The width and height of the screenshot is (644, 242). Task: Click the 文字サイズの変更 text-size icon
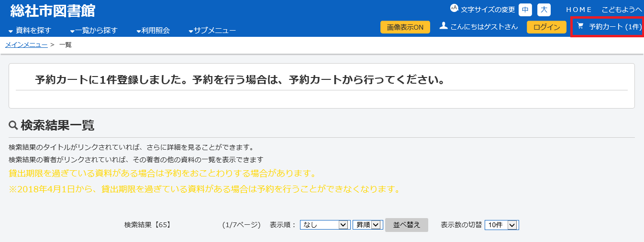tap(454, 9)
